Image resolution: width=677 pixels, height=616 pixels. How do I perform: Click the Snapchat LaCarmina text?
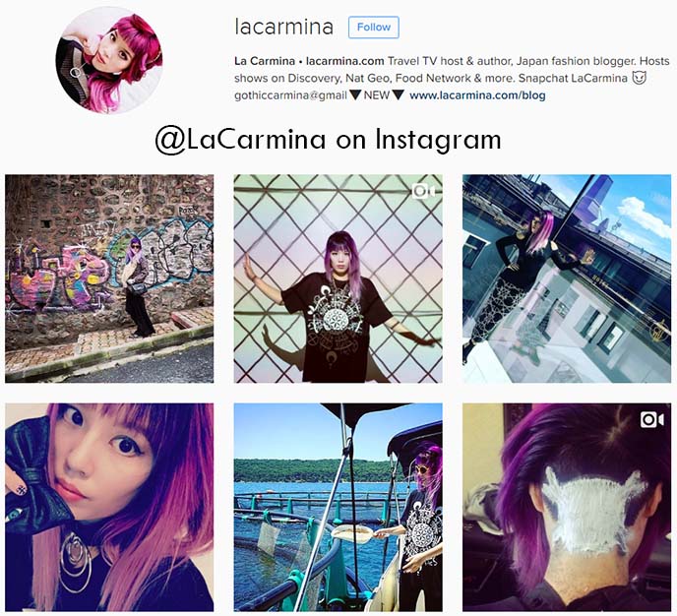pos(573,78)
